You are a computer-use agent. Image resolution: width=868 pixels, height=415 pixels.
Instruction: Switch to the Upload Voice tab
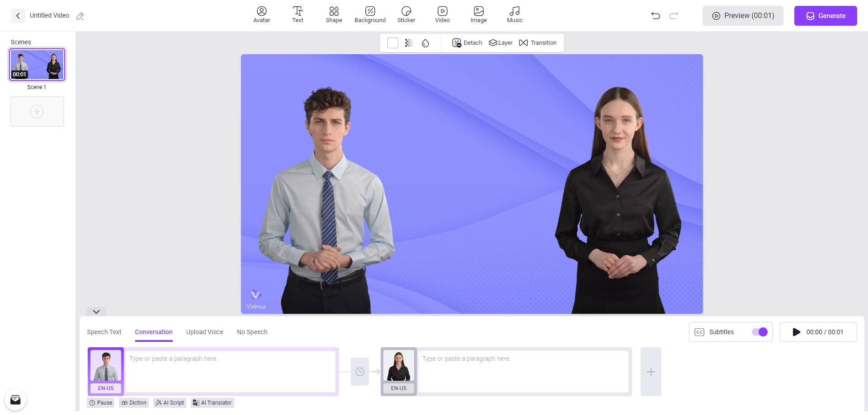coord(205,332)
